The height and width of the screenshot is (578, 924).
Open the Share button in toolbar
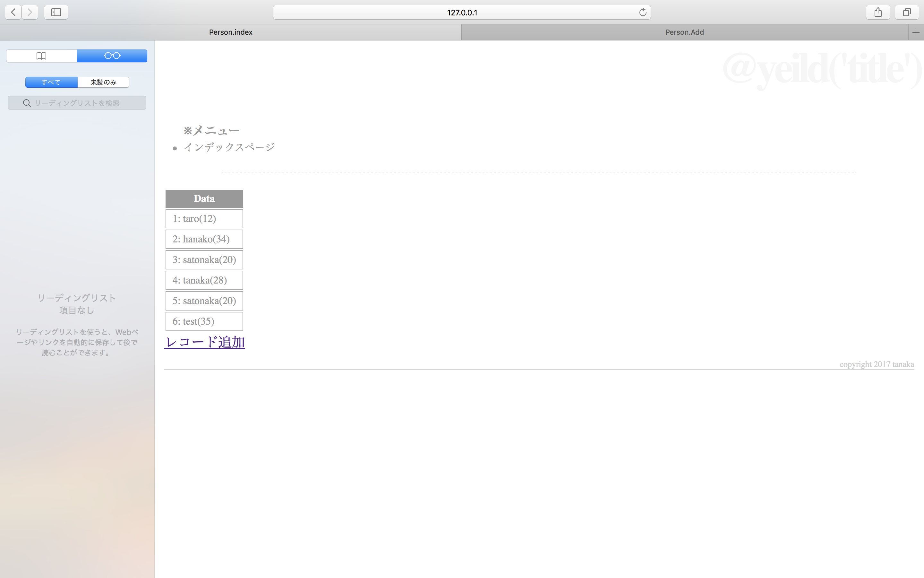coord(878,12)
